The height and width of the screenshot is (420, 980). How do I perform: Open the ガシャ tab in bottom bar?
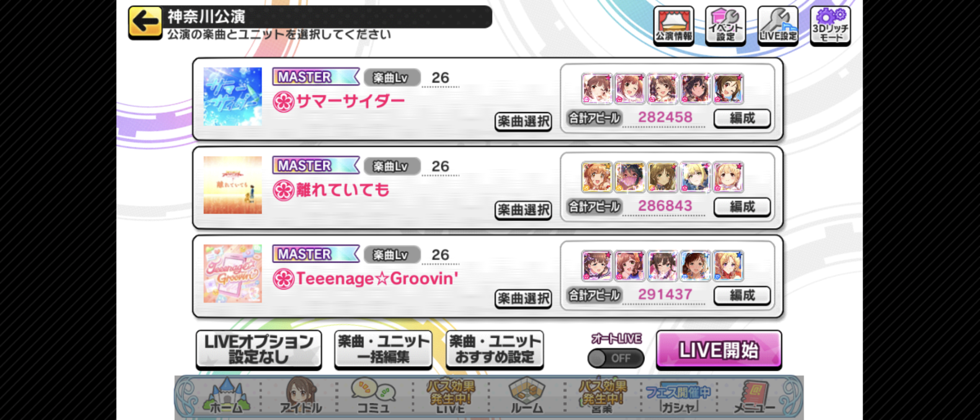[x=679, y=399]
